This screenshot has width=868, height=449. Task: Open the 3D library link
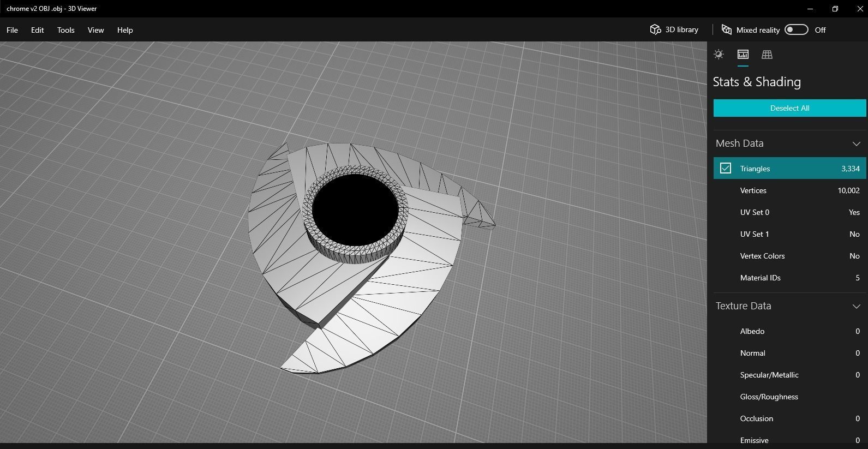[681, 29]
